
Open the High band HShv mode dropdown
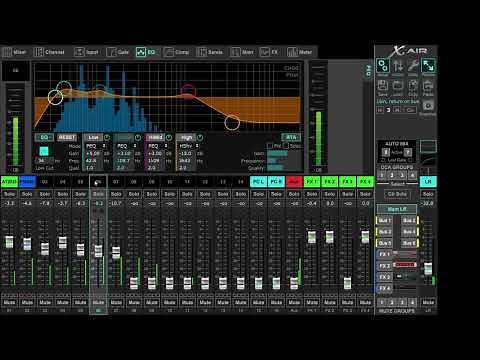pos(189,146)
